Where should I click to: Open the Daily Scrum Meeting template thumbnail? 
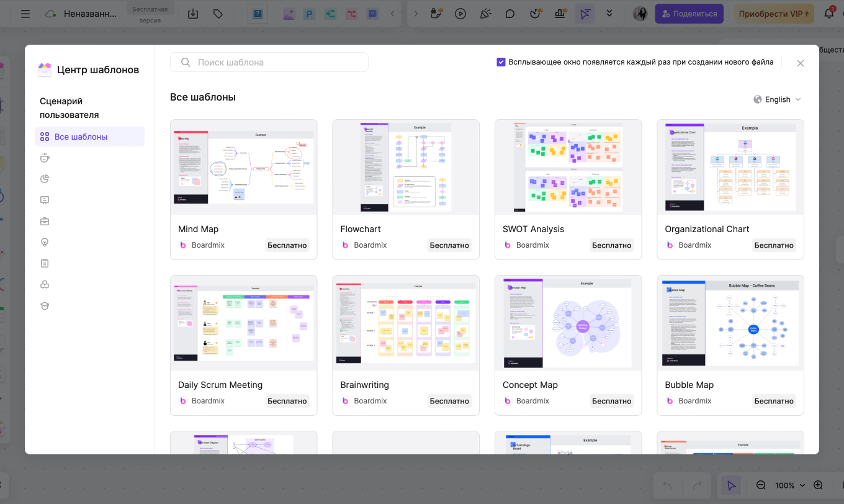(x=243, y=323)
